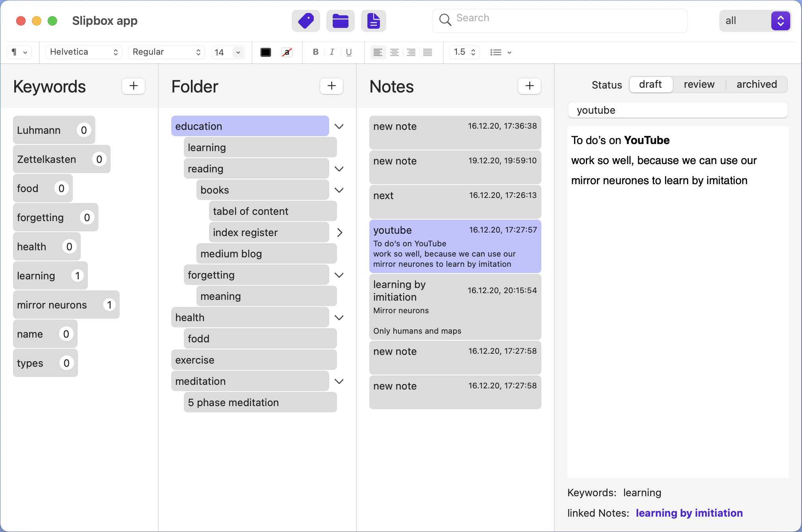Image resolution: width=802 pixels, height=532 pixels.
Task: Open the font family dropdown
Action: [x=83, y=52]
